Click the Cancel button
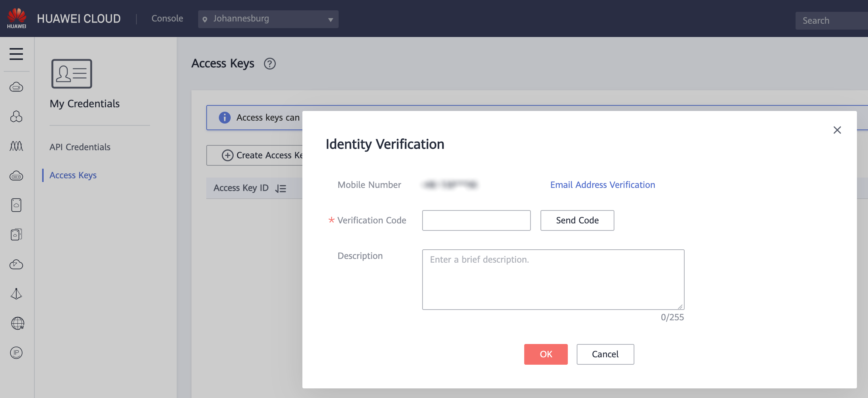 click(605, 354)
